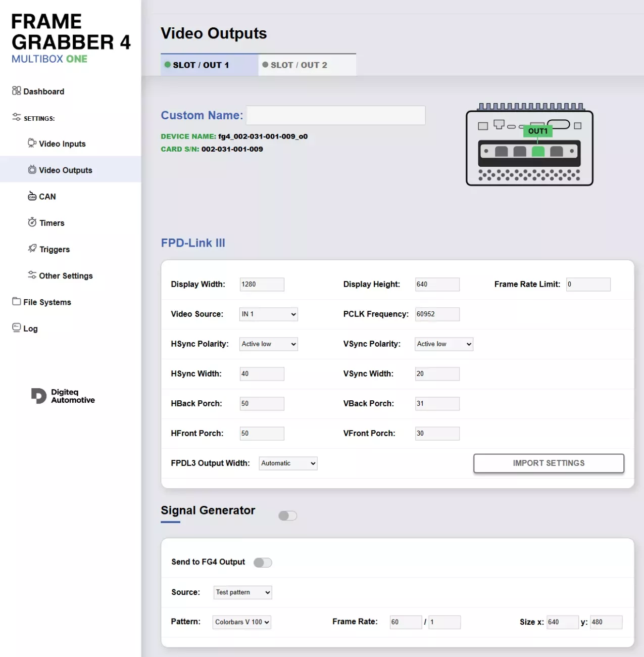The image size is (644, 657).
Task: Switch to SLOT / OUT 2 tab
Action: tap(307, 65)
